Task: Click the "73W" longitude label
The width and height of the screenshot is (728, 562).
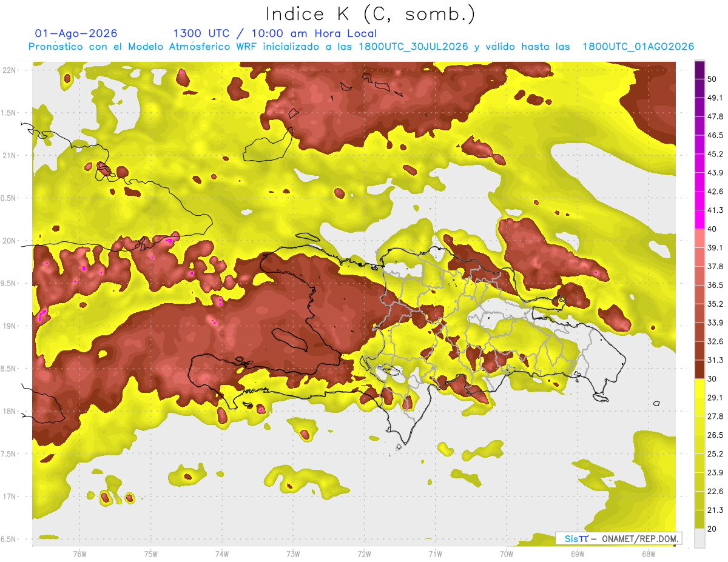Action: (293, 554)
